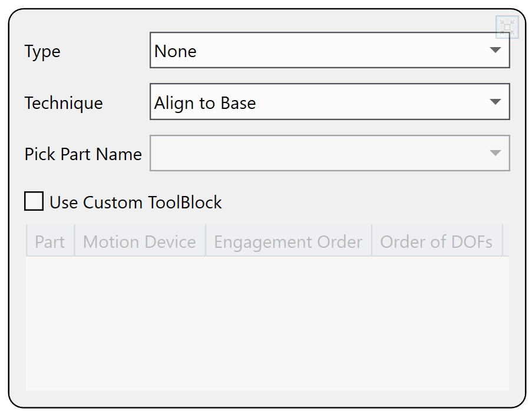The image size is (532, 415).
Task: Click the 'Type' field label
Action: [42, 52]
